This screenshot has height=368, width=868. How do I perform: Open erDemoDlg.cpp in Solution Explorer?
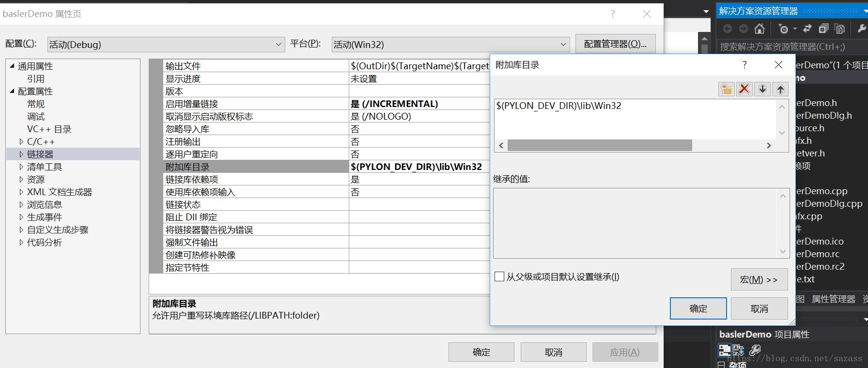click(x=829, y=203)
